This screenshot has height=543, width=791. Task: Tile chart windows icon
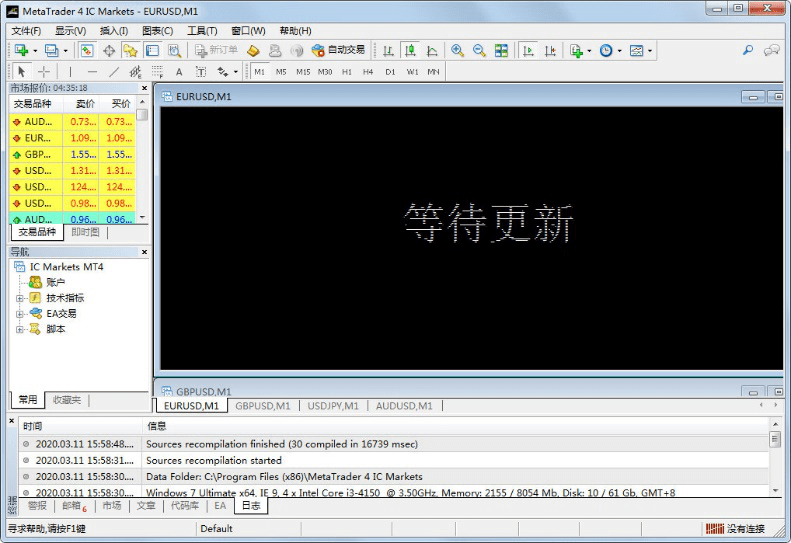(501, 50)
